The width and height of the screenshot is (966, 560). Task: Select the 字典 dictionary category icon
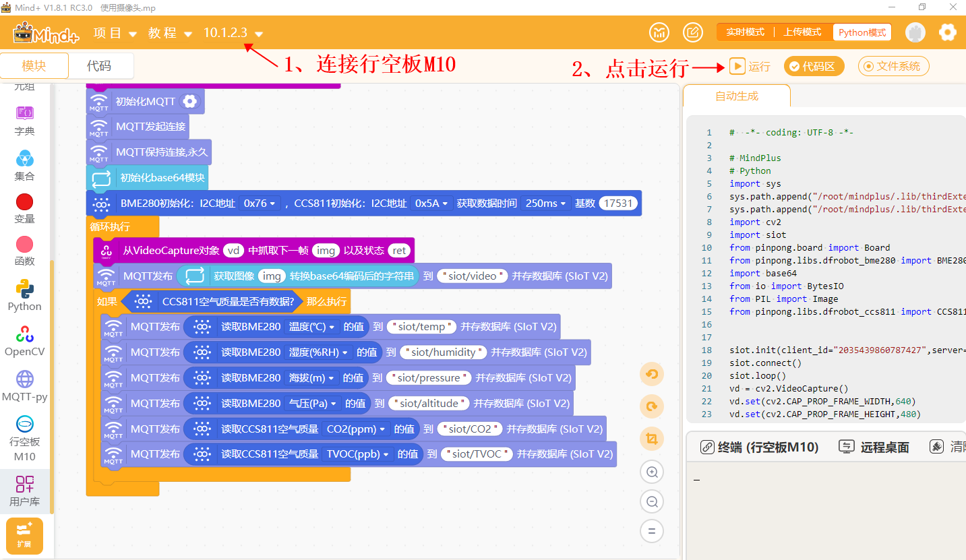click(25, 113)
